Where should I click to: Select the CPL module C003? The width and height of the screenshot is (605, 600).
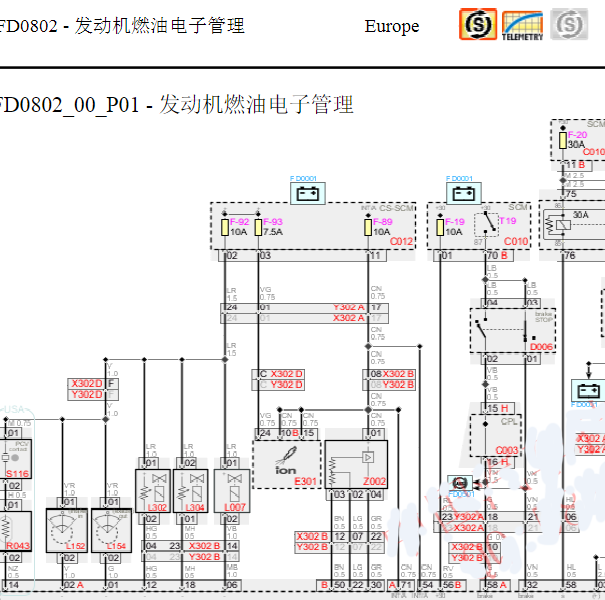pyautogui.click(x=496, y=436)
